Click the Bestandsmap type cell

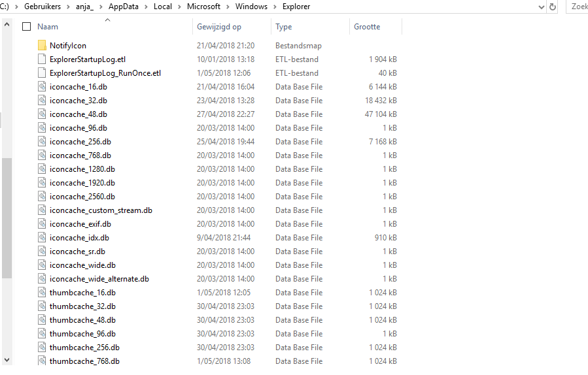coord(298,46)
